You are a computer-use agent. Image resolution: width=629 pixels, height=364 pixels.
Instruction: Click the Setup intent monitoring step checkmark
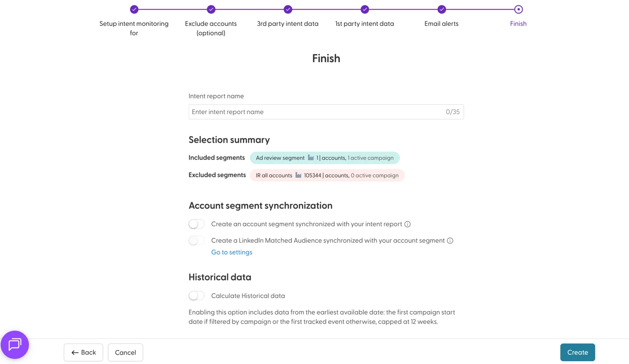coord(134,9)
